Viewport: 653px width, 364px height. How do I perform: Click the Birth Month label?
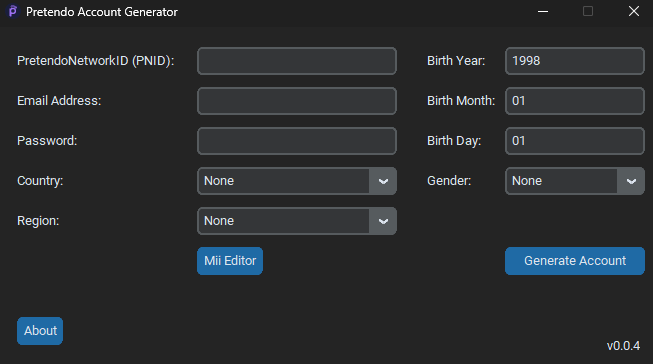[x=461, y=101]
